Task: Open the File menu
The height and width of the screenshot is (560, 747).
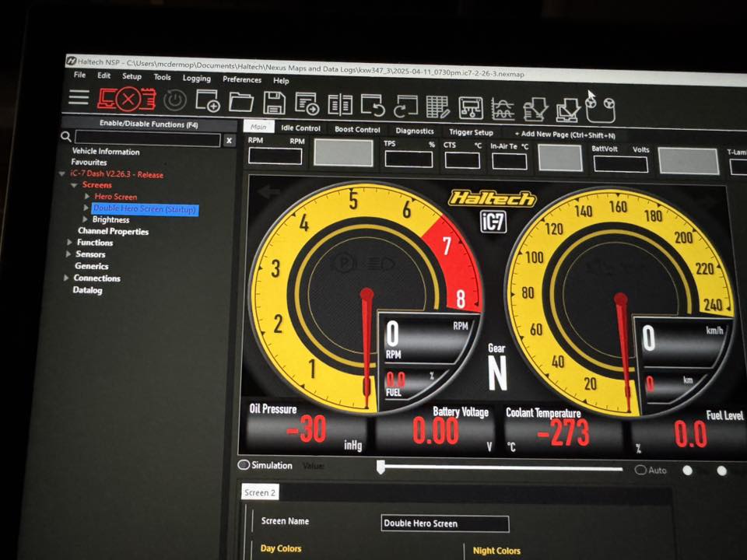Action: (x=79, y=75)
